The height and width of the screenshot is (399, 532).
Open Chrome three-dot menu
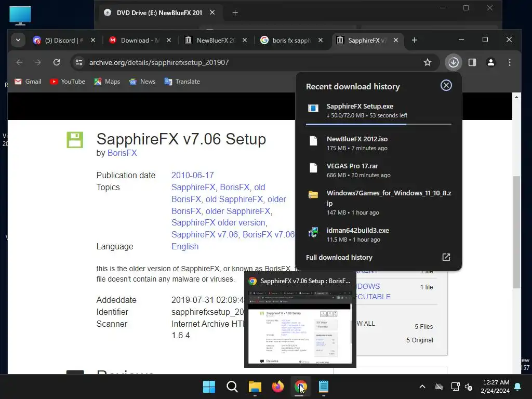click(509, 62)
